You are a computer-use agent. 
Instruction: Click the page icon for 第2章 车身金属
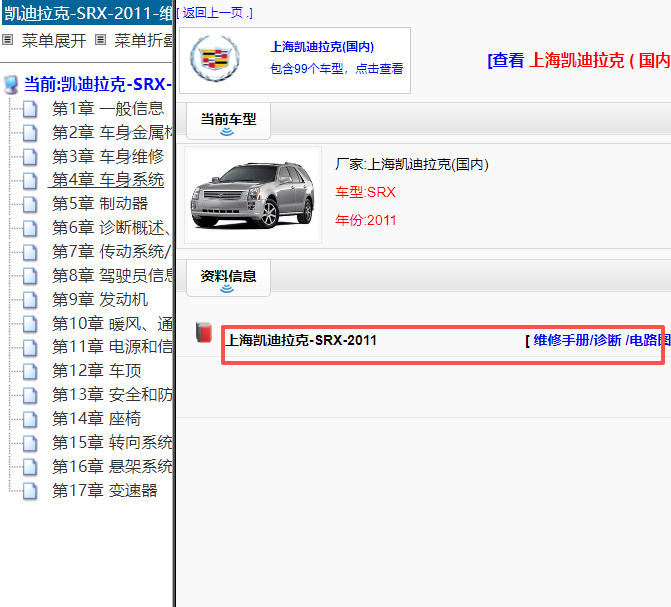click(30, 133)
